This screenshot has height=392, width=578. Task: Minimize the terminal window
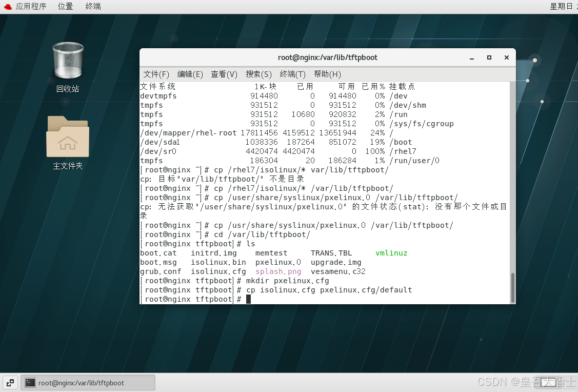pos(472,58)
